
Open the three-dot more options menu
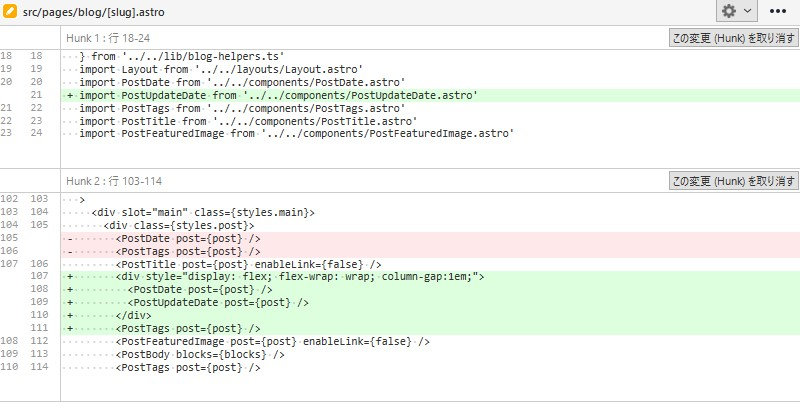[x=778, y=11]
